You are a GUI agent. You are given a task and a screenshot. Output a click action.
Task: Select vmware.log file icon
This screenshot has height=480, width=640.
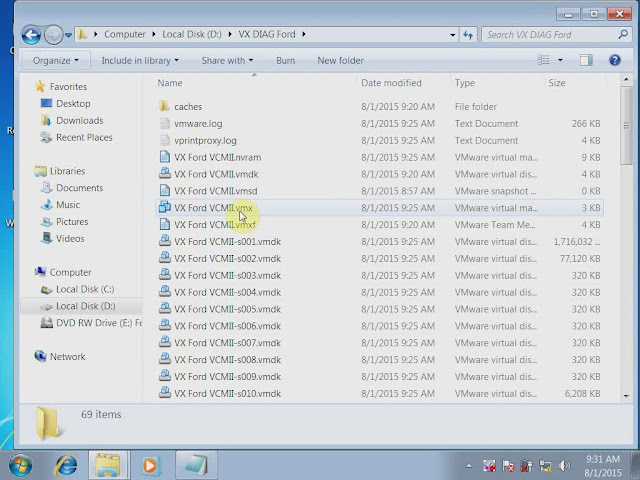164,123
